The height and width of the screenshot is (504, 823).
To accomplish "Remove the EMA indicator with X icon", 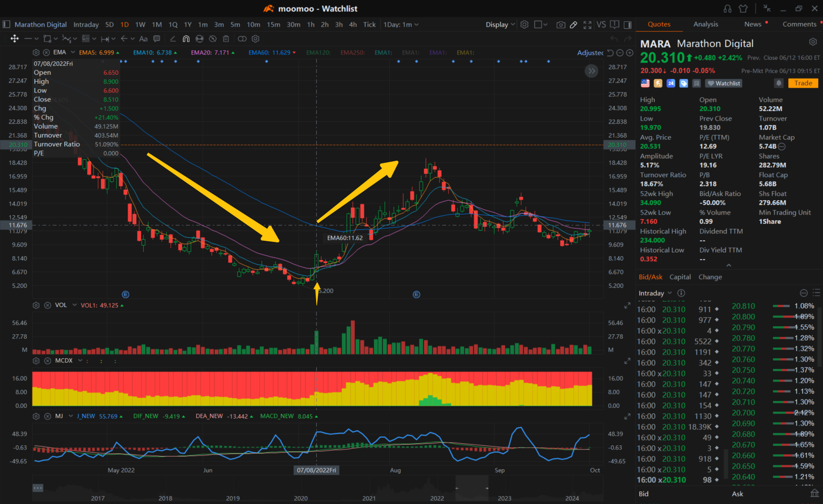I will click(x=46, y=52).
